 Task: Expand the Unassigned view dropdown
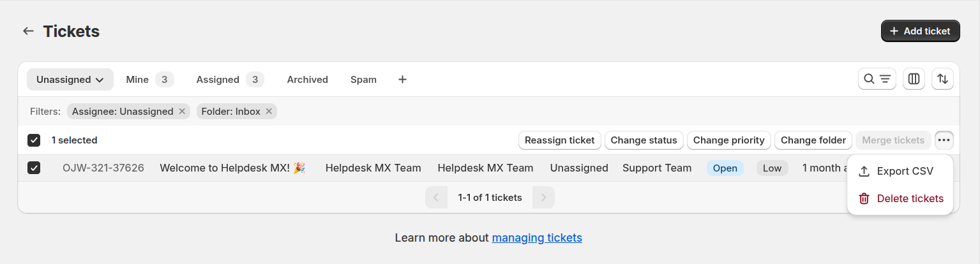[x=70, y=80]
